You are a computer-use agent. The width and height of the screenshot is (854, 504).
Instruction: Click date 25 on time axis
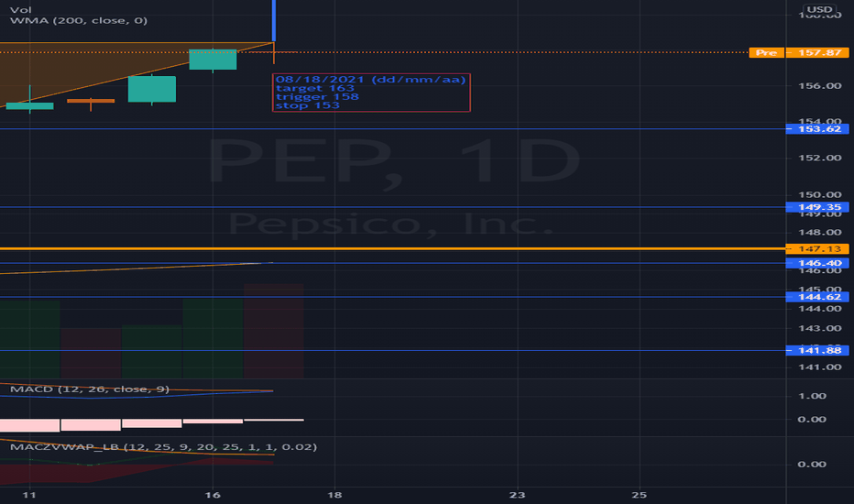(x=639, y=495)
